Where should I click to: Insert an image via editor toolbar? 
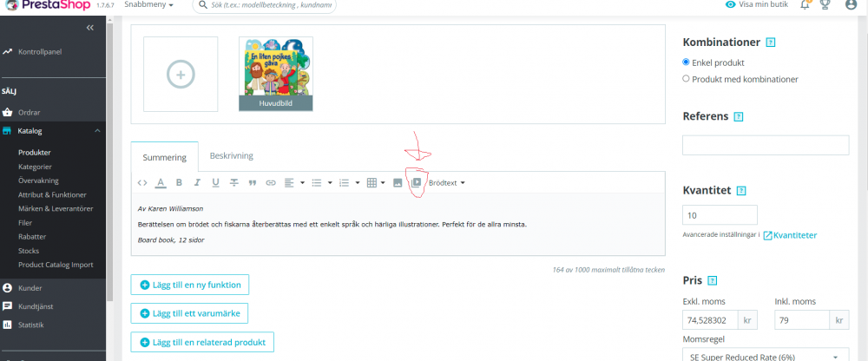click(x=398, y=183)
